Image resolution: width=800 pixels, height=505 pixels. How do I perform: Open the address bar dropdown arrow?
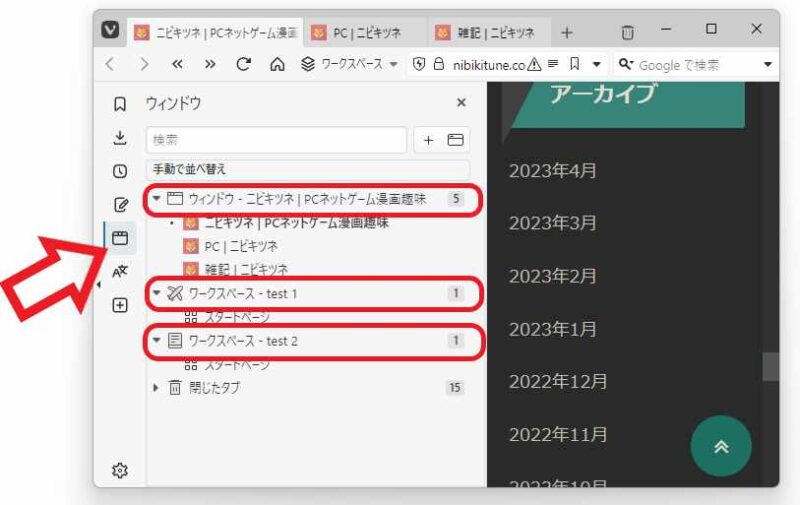596,64
